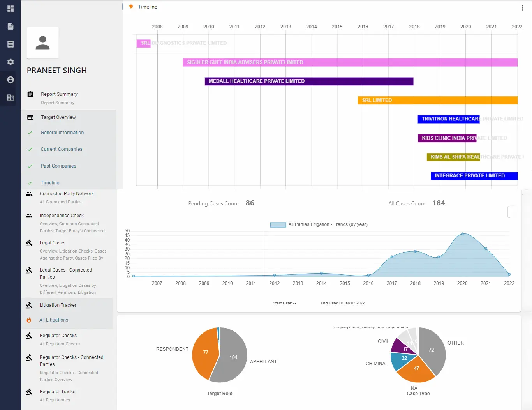
Task: Go to Past Companies
Action: coord(58,166)
